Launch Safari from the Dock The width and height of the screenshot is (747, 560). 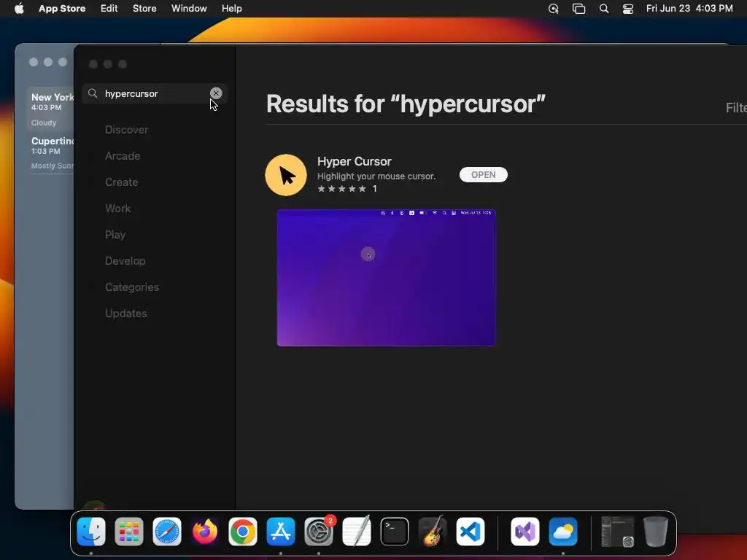pos(167,532)
